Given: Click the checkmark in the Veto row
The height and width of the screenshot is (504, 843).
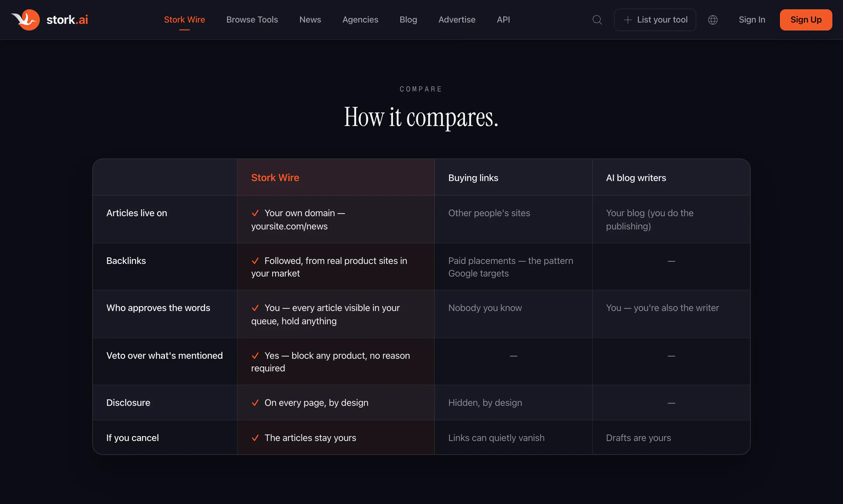Looking at the screenshot, I should 255,356.
